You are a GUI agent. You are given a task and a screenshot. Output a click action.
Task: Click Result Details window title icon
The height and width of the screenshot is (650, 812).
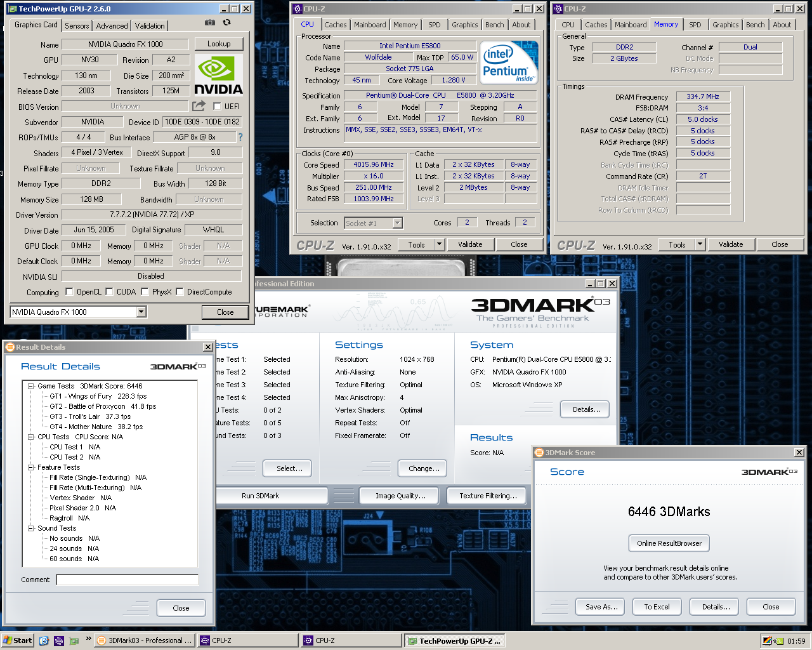coord(10,347)
